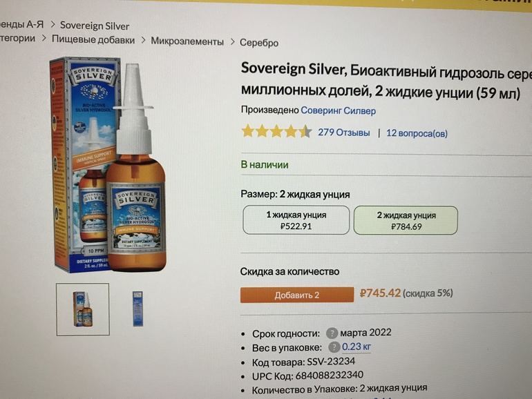Click chevron arrow before Серебро breadcrumb
532x399 pixels.
[232, 41]
